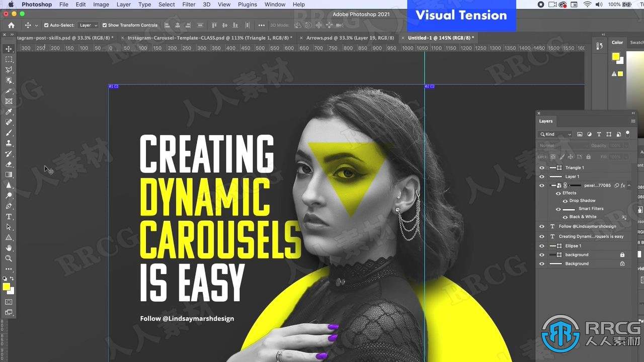Open the Plugins menu
Viewport: 644px width, 362px height.
pos(248,5)
